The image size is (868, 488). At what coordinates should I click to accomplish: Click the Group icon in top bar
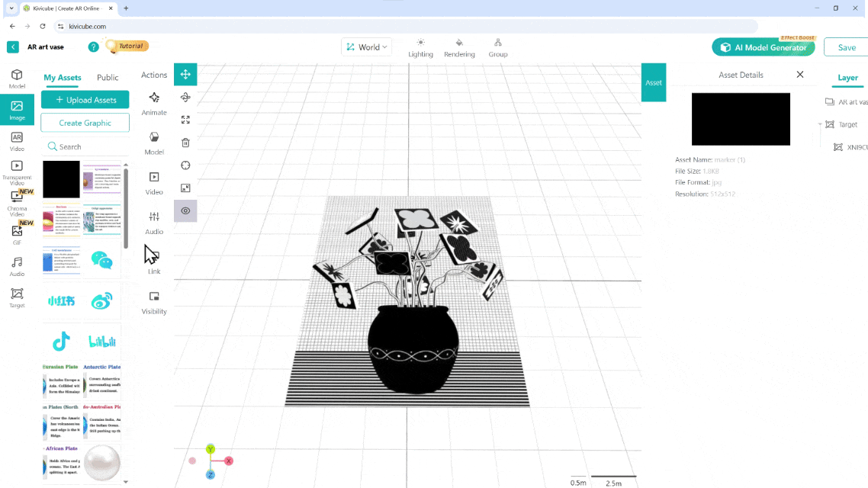498,47
